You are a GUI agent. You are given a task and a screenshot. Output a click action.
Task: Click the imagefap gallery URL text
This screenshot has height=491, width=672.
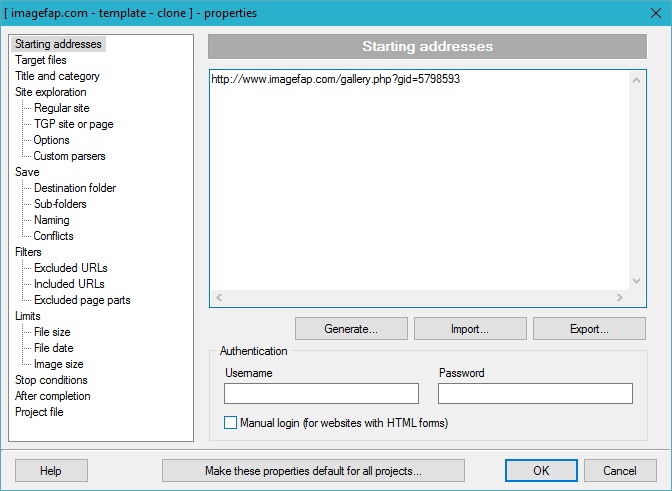pos(336,79)
